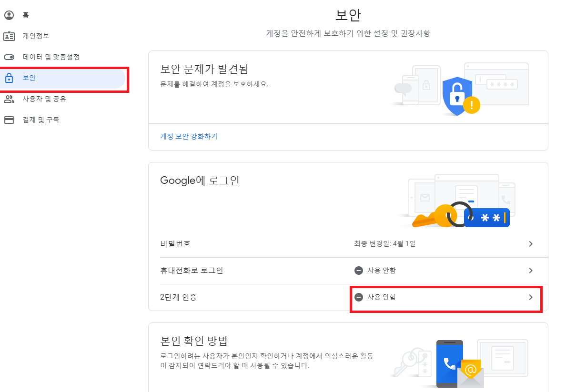Expand the chevron on the 휴대전화로 로그인 row
Viewport: 576px width, 392px height.
tap(530, 271)
